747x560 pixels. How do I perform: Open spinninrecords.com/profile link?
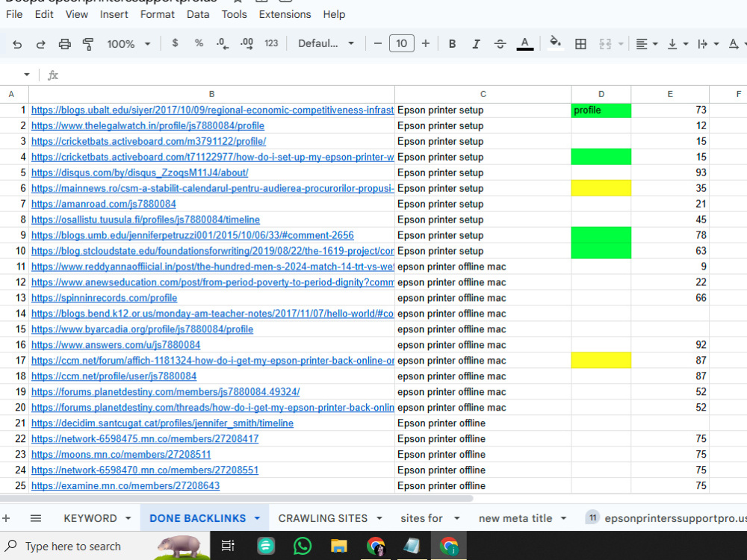105,298
